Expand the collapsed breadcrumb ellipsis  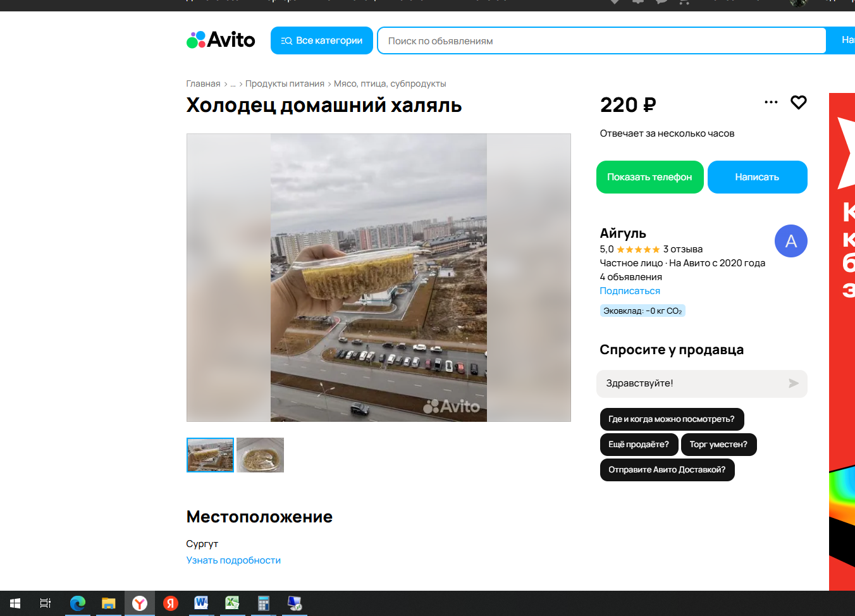click(x=233, y=83)
